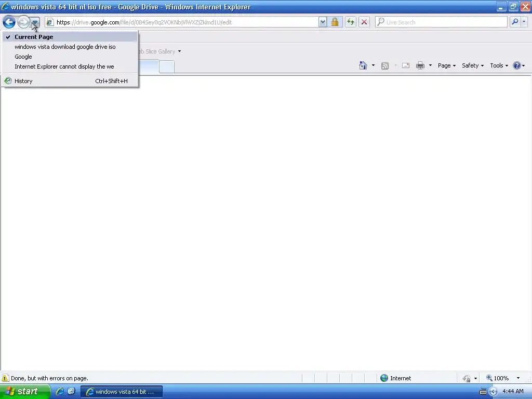Viewport: 532px width, 399px height.
Task: Expand the Print options arrow
Action: (430, 65)
